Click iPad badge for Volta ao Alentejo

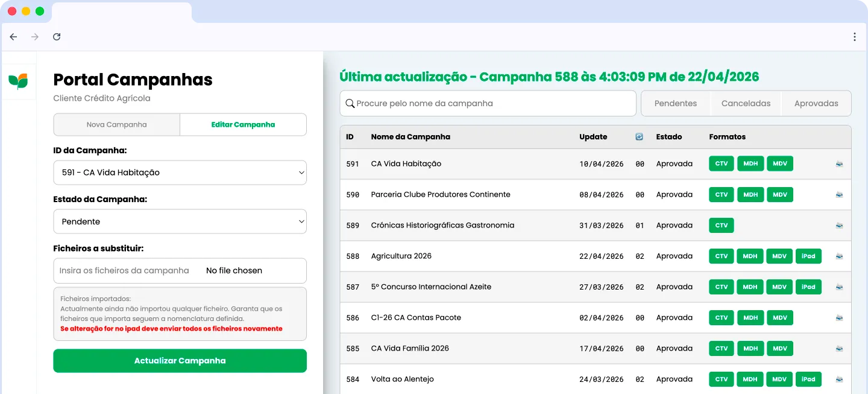808,379
